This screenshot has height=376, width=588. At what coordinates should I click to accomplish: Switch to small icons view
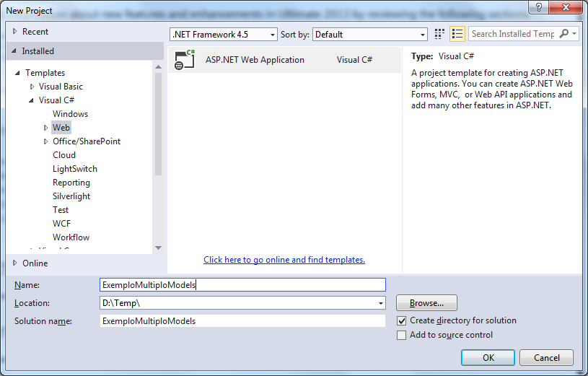pyautogui.click(x=439, y=34)
